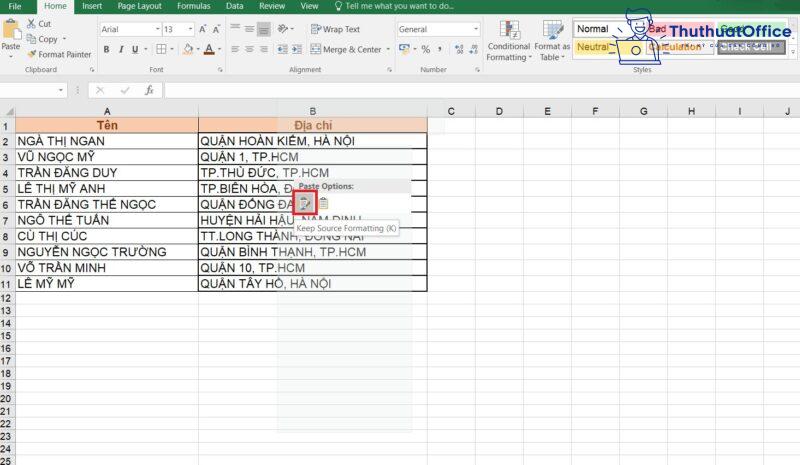
Task: Select column A header
Action: pos(107,111)
